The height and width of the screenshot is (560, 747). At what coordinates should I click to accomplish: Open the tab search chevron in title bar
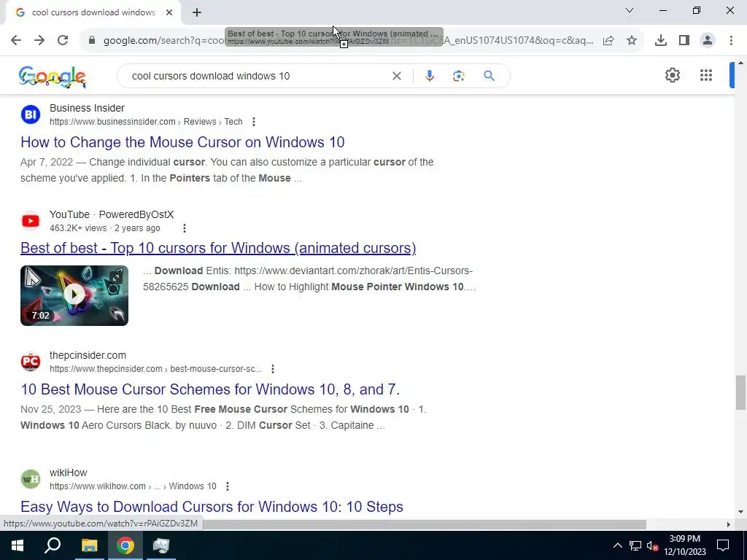pyautogui.click(x=630, y=10)
